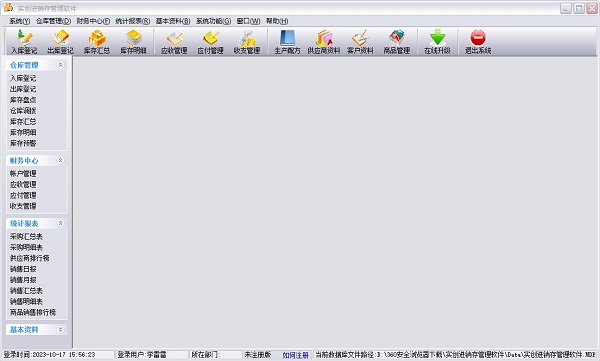Collapse the 财务中心 sidebar panel
Screen dimensions: 600x361
[x=60, y=160]
